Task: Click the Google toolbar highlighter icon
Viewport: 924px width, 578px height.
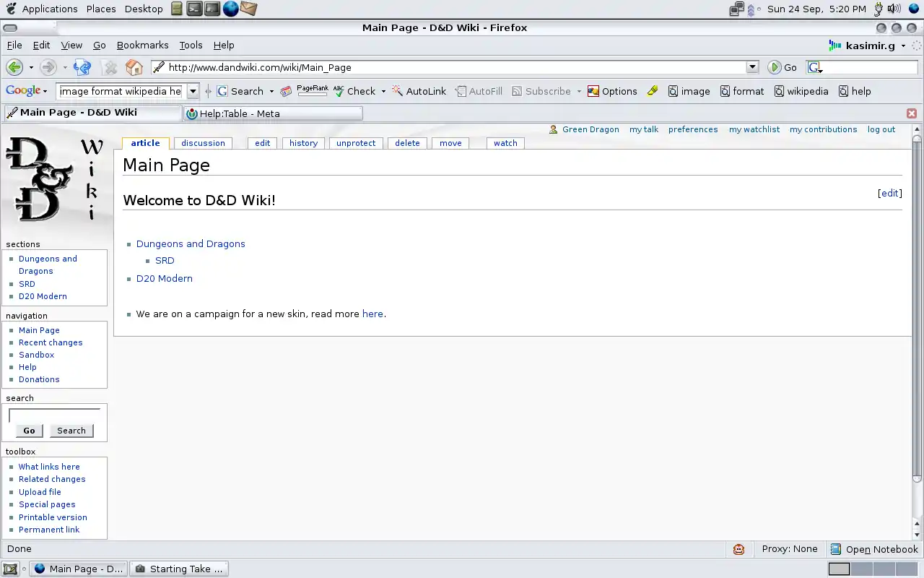Action: tap(653, 91)
